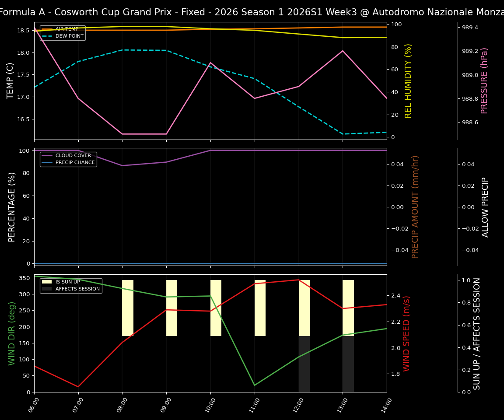Click the AIR TEMP legend line sample
The width and height of the screenshot is (504, 420).
(48, 29)
